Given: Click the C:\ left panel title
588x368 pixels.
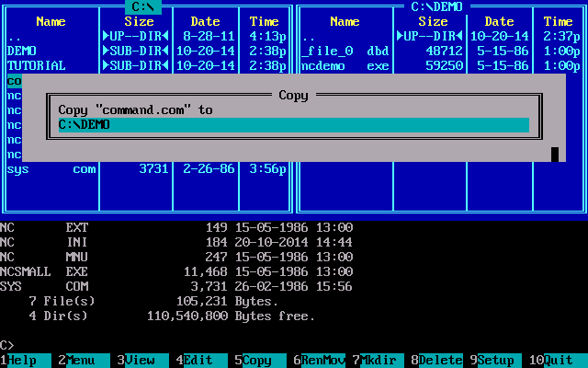Looking at the screenshot, I should (143, 6).
